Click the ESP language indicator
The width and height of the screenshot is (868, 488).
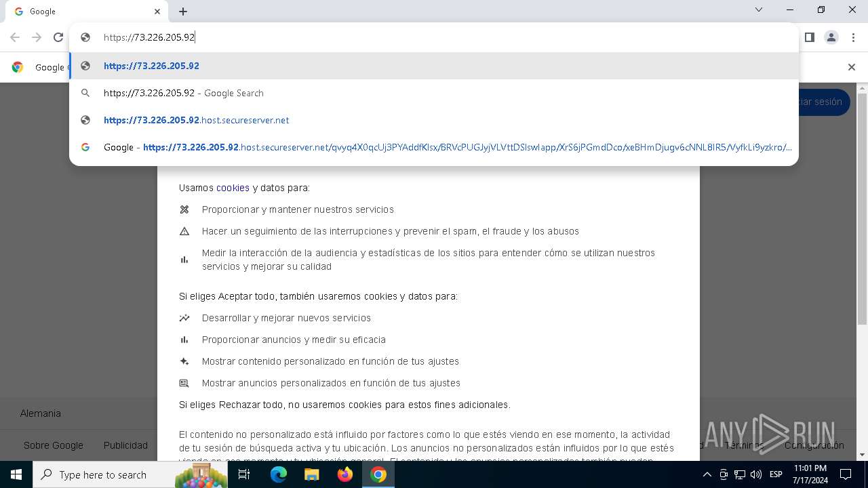[x=776, y=474]
